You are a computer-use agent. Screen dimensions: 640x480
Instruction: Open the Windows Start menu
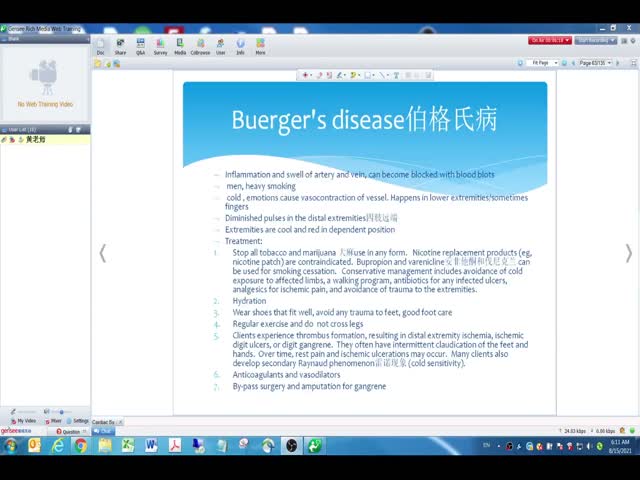10,446
